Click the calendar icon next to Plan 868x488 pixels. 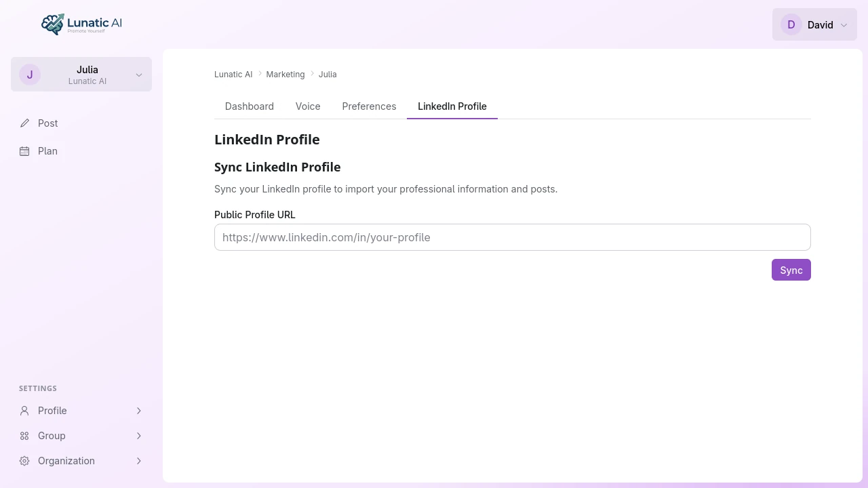[24, 151]
